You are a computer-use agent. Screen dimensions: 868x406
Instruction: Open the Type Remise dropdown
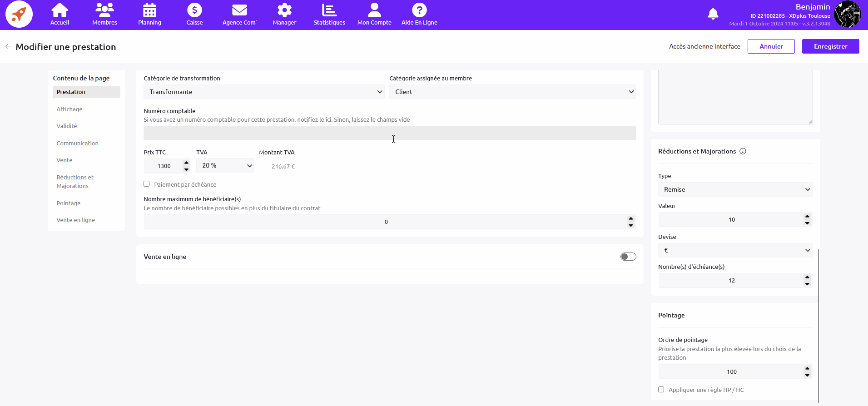click(x=735, y=189)
